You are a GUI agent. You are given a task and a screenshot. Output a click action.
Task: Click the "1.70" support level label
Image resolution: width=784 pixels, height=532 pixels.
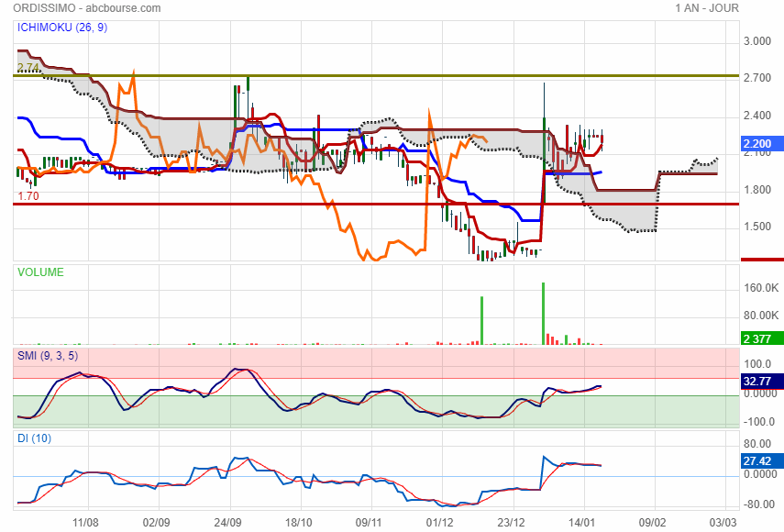[28, 196]
